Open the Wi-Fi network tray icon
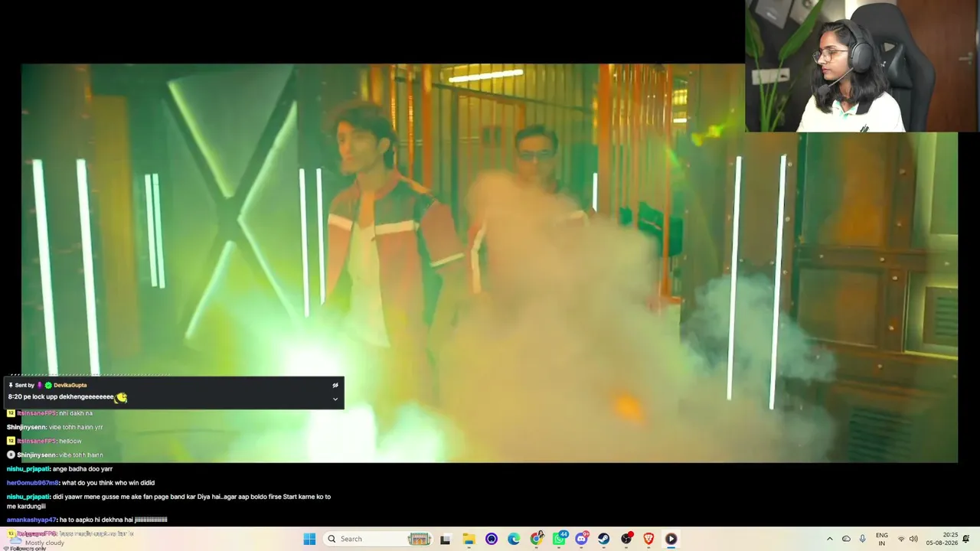The image size is (980, 551). 901,539
